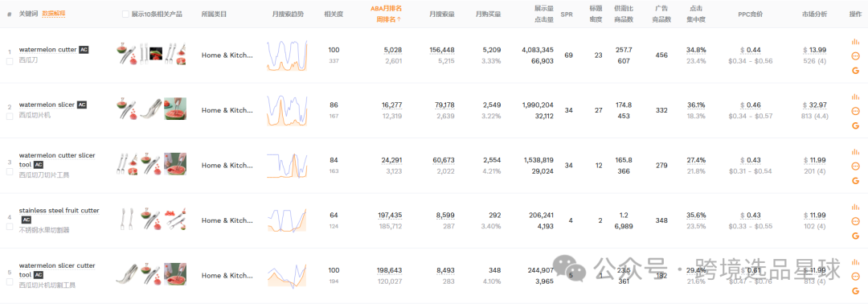The image size is (868, 304).
Task: Open bar chart icon for stainless steel fruit cutter
Action: (855, 207)
